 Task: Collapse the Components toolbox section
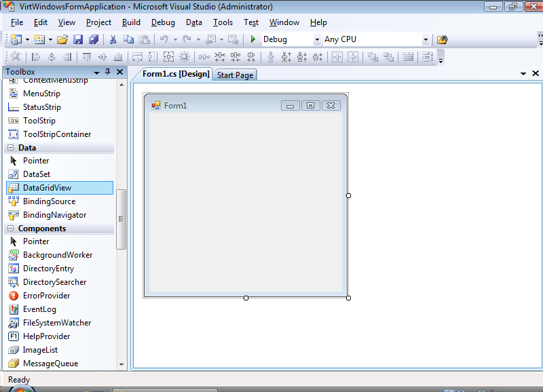[11, 229]
